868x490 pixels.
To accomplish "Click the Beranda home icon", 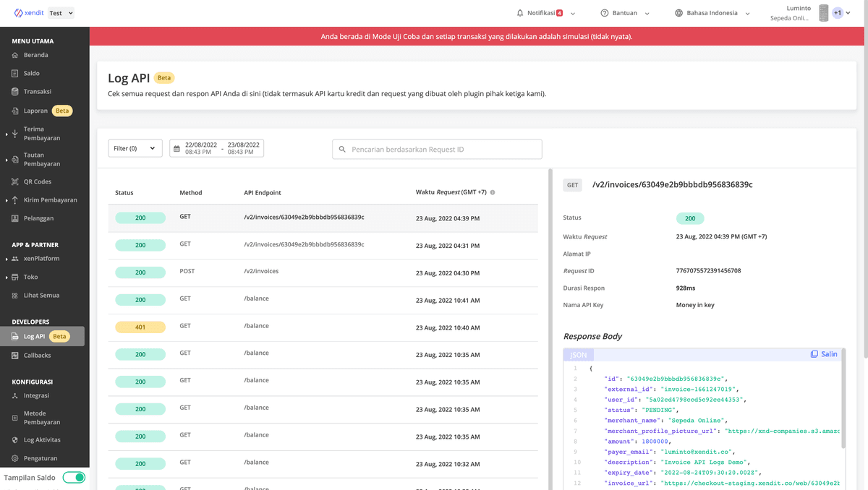I will pyautogui.click(x=15, y=55).
